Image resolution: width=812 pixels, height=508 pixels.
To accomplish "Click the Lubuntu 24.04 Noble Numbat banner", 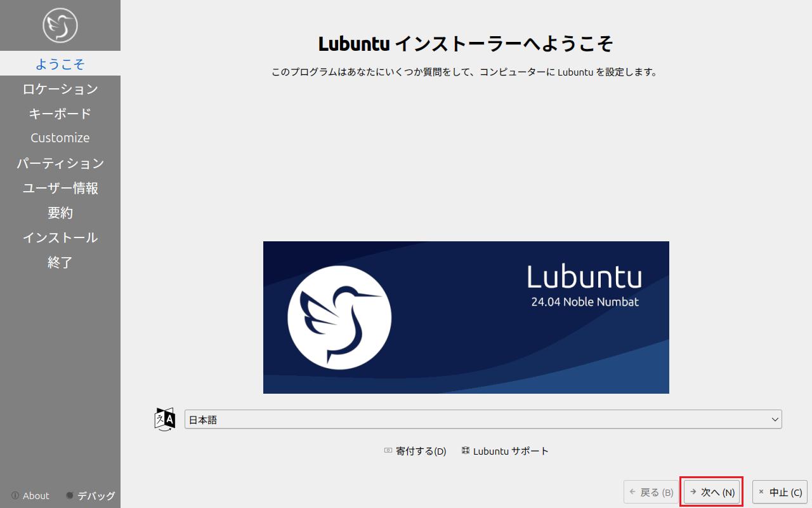I will [466, 317].
